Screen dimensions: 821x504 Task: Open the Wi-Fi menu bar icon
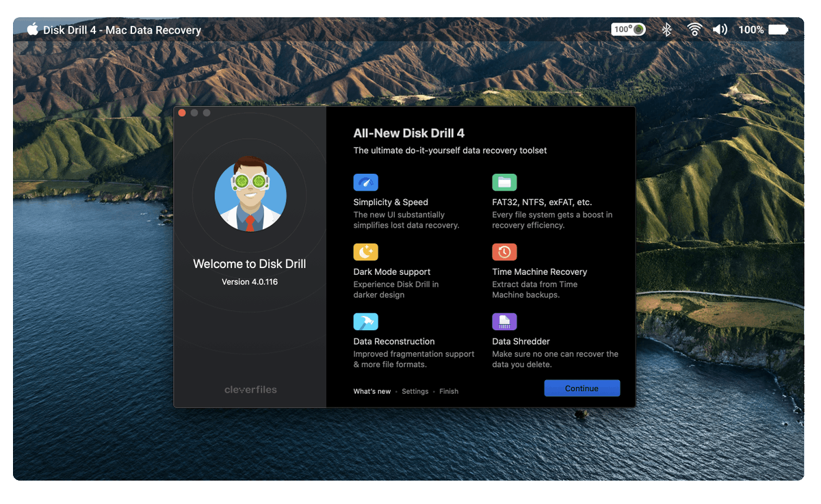(694, 29)
